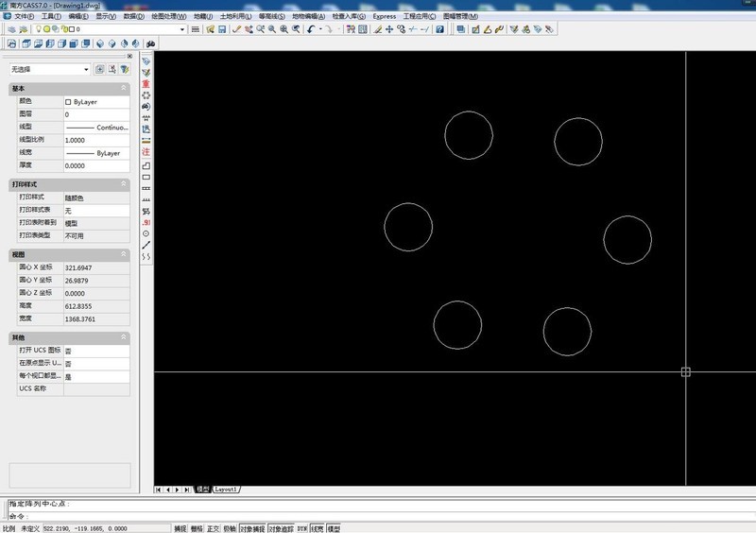
Task: Click the move cross-arrows icon
Action: click(389, 29)
